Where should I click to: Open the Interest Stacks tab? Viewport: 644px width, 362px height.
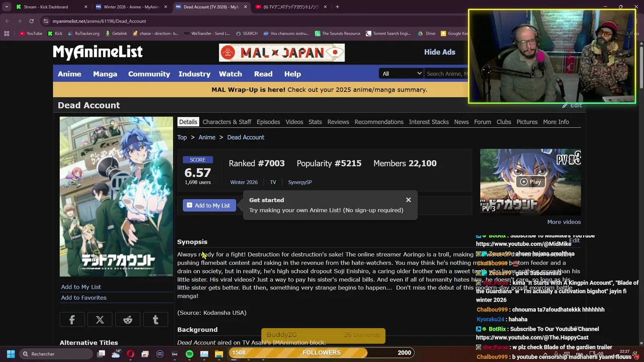[429, 122]
